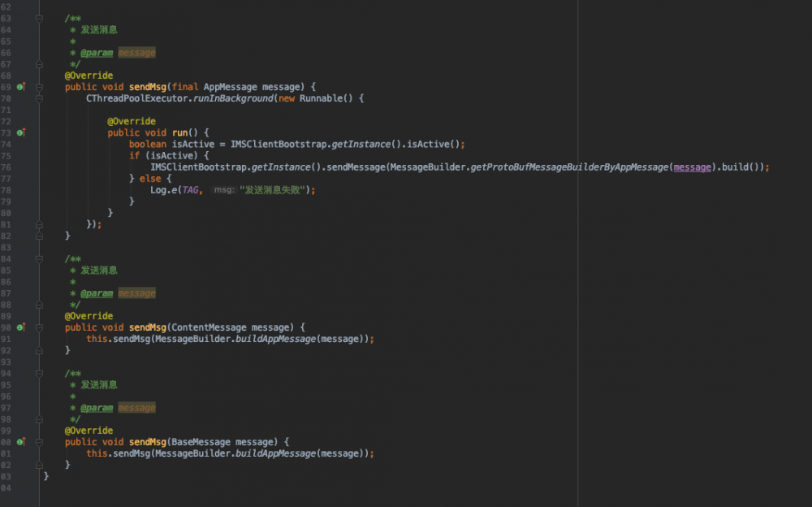Click Runnable() on line 70

326,98
